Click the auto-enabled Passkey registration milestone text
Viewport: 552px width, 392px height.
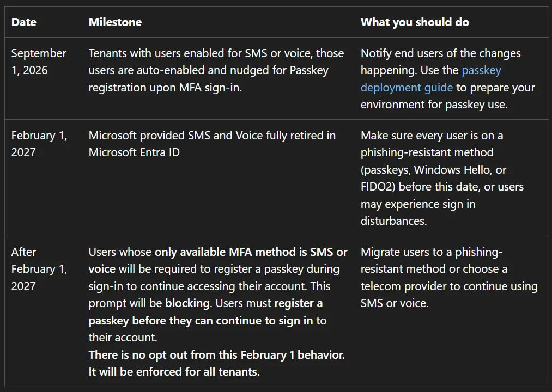[216, 70]
